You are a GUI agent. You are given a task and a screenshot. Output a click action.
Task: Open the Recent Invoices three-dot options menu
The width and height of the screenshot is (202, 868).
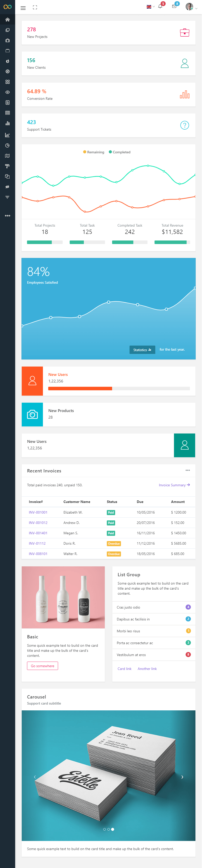point(188,470)
